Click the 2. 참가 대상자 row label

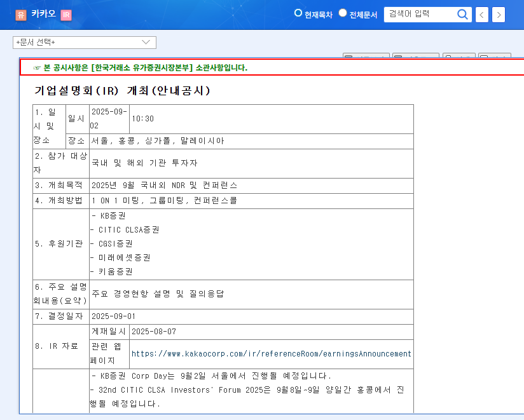60,163
